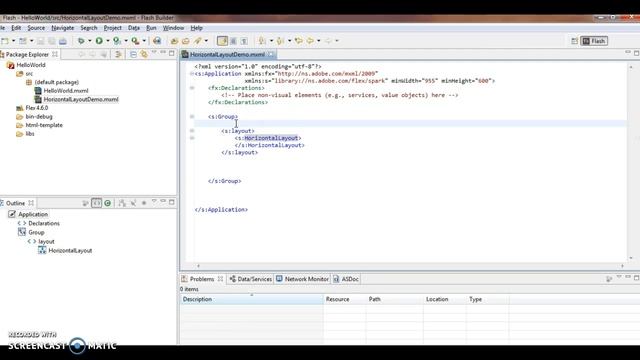The image size is (640, 360).
Task: Collapse all in Package Explorer
Action: point(133,54)
